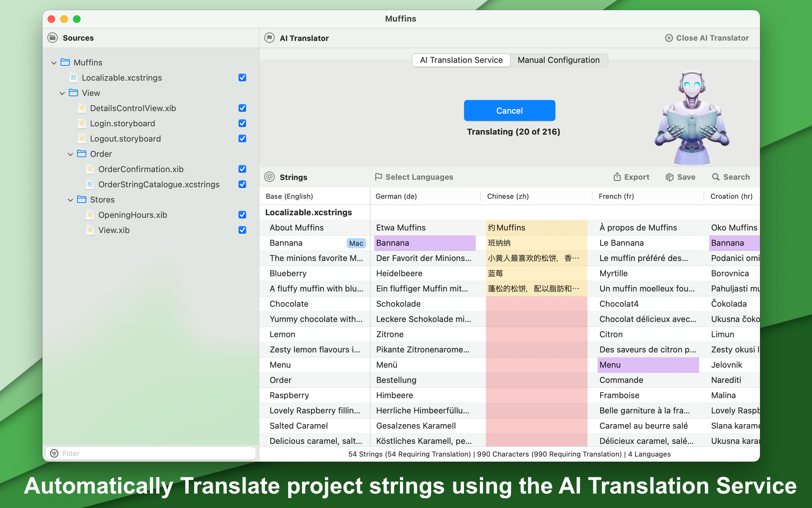
Task: Select the Chinese '蓝莓' cell
Action: (x=536, y=273)
